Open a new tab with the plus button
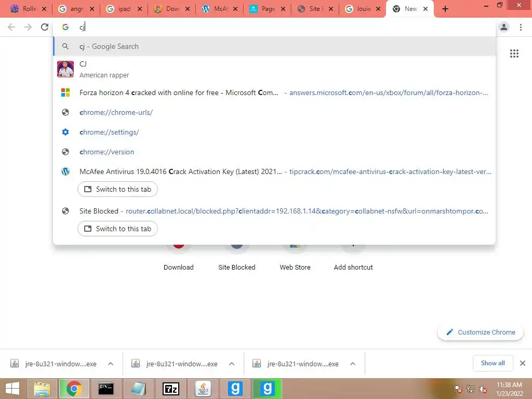 coord(445,9)
